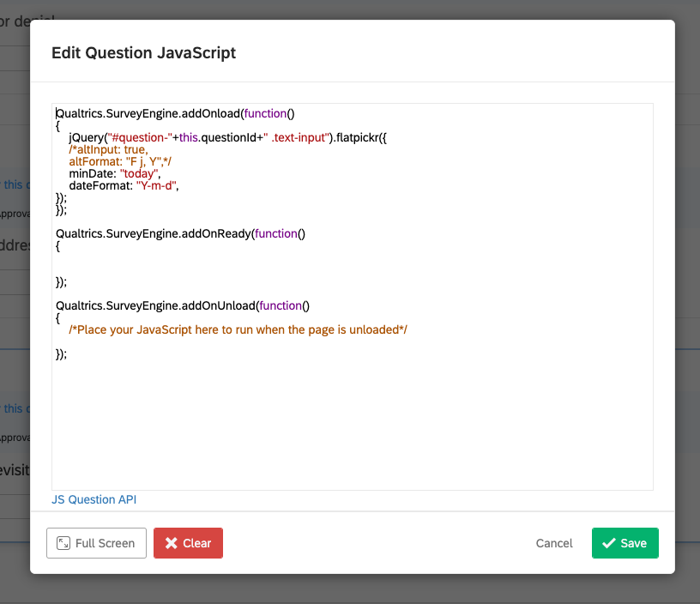Click the commented line /*altInput: true,
This screenshot has width=700, height=604.
(108, 149)
